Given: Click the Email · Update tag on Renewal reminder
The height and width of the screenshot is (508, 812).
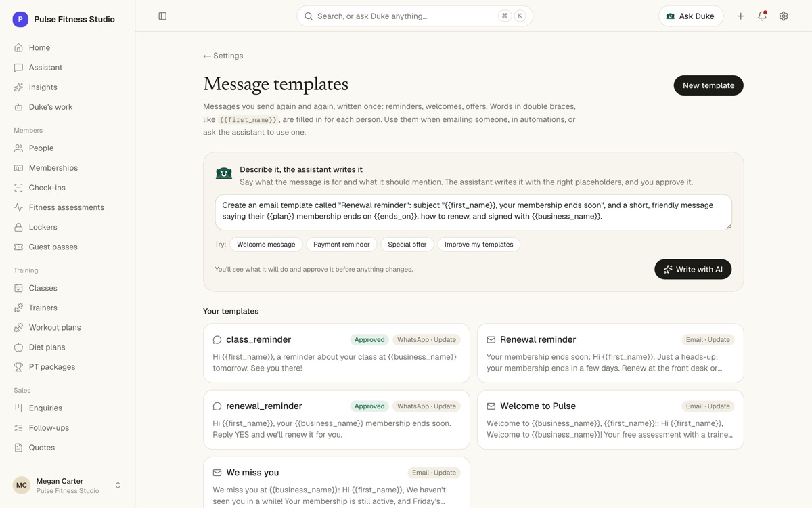Looking at the screenshot, I should tap(708, 340).
